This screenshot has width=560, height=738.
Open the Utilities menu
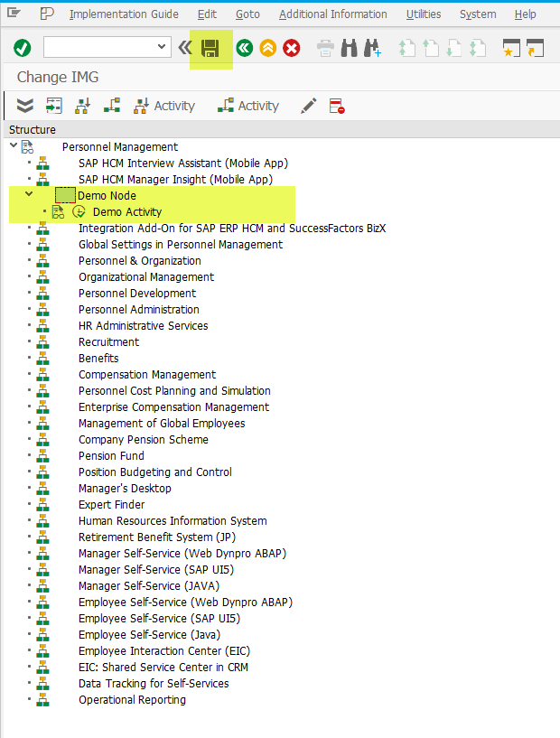424,14
